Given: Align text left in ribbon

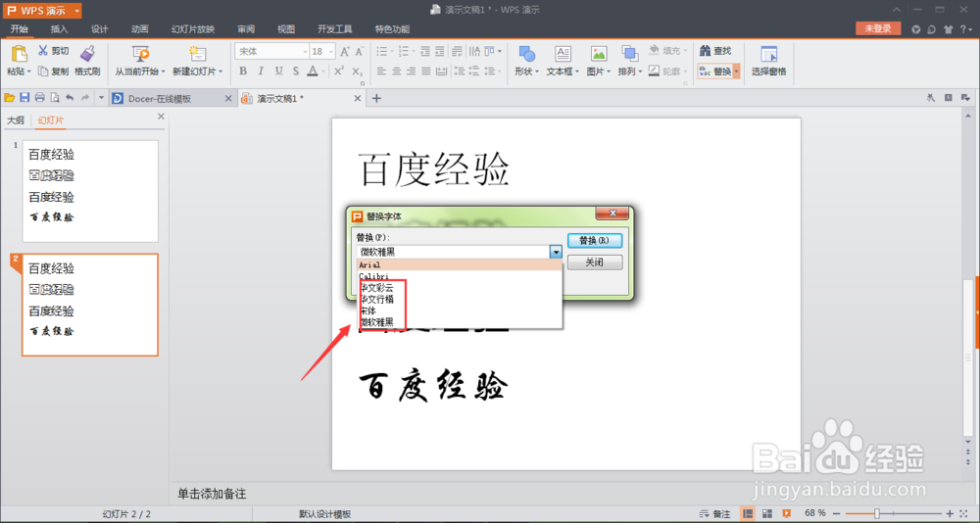Looking at the screenshot, I should click(381, 71).
